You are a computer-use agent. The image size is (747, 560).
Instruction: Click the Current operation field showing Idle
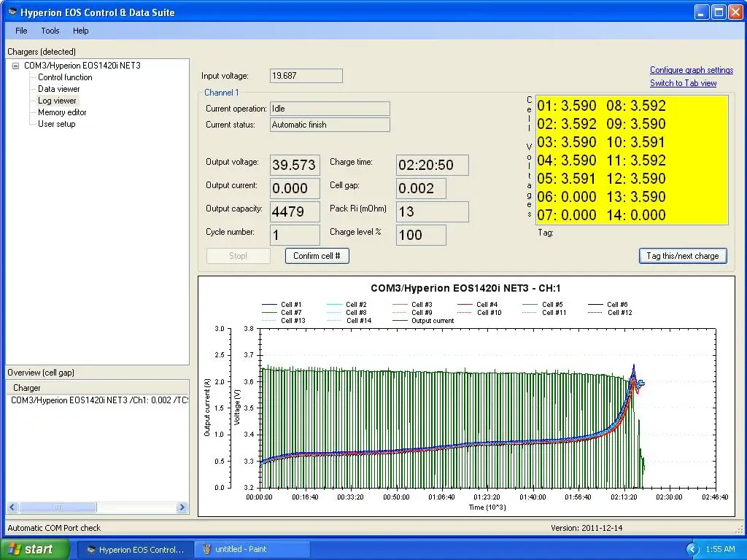(330, 109)
